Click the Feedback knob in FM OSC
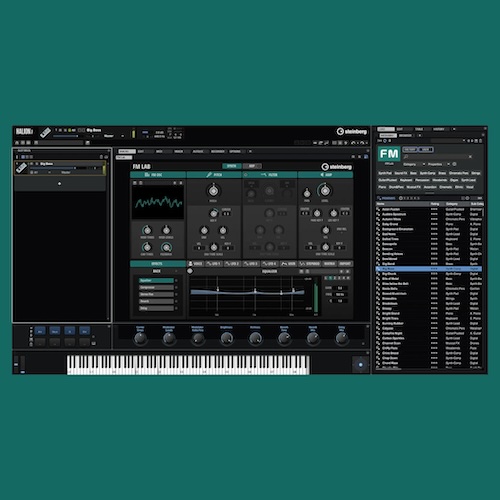Screen dimensions: 500x500 pos(166,247)
